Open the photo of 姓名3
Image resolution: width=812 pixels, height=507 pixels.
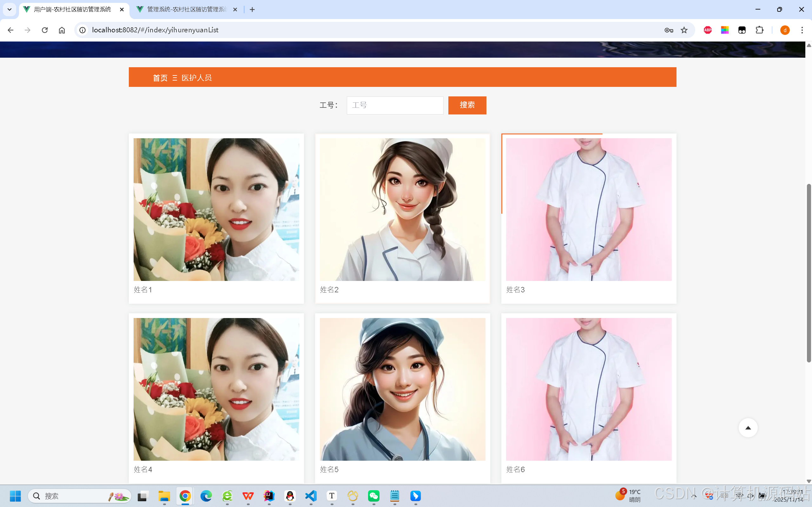point(589,210)
